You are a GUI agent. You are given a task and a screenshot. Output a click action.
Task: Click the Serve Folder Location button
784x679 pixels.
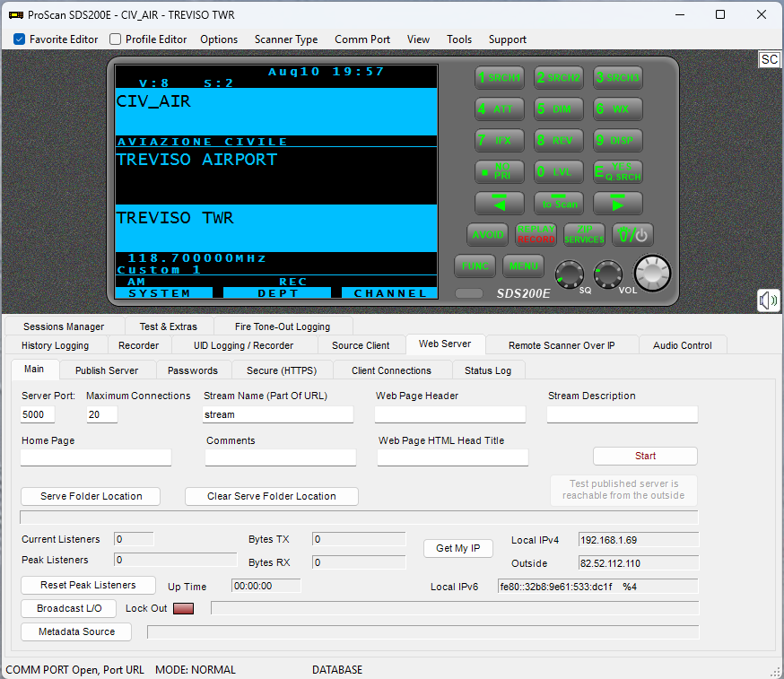point(91,497)
